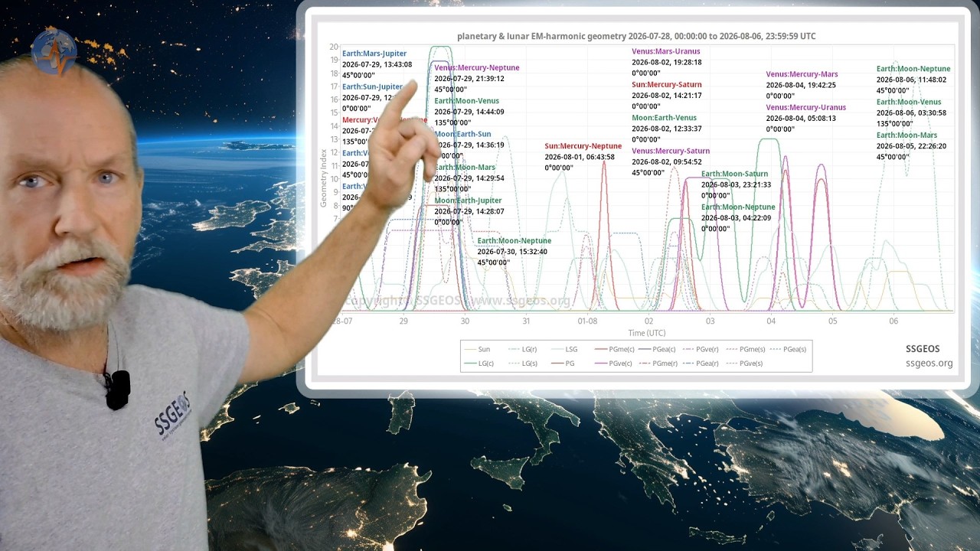The image size is (980, 551).
Task: Click the 04 tick on the time axis
Action: pos(771,321)
